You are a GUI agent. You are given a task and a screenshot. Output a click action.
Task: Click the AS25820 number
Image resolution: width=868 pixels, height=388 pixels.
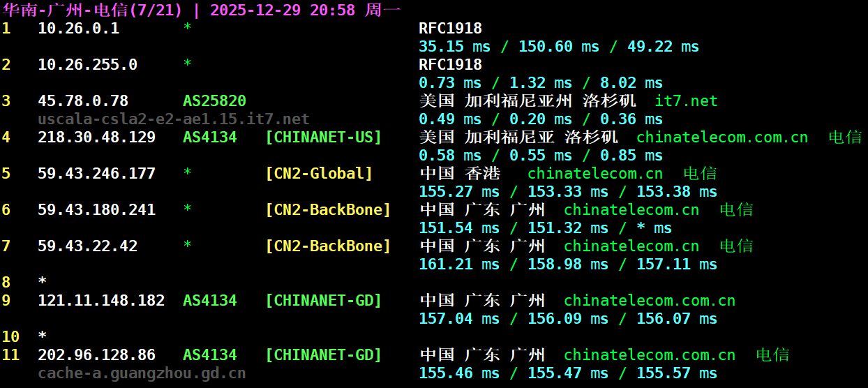214,101
